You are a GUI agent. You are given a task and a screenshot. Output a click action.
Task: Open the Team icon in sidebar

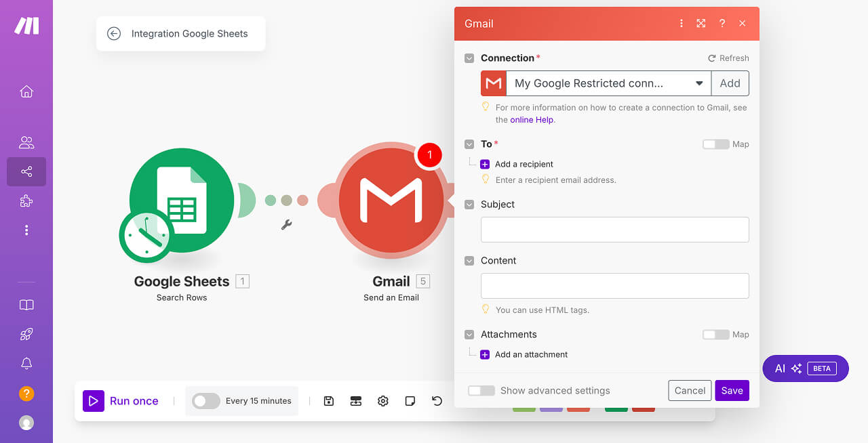click(26, 142)
